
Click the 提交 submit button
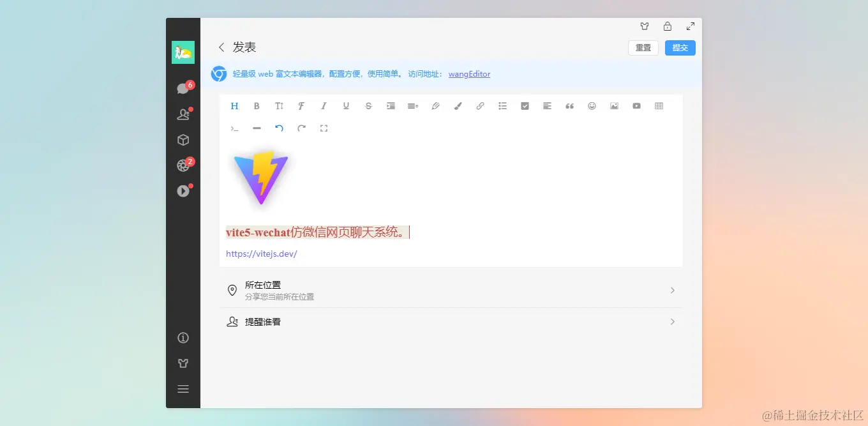coord(680,47)
